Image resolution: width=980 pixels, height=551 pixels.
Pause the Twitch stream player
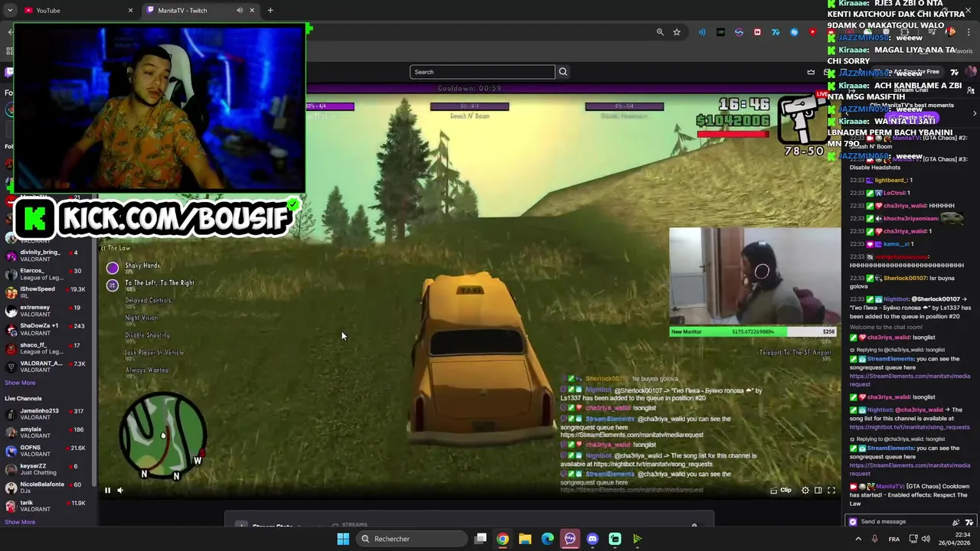pos(107,491)
